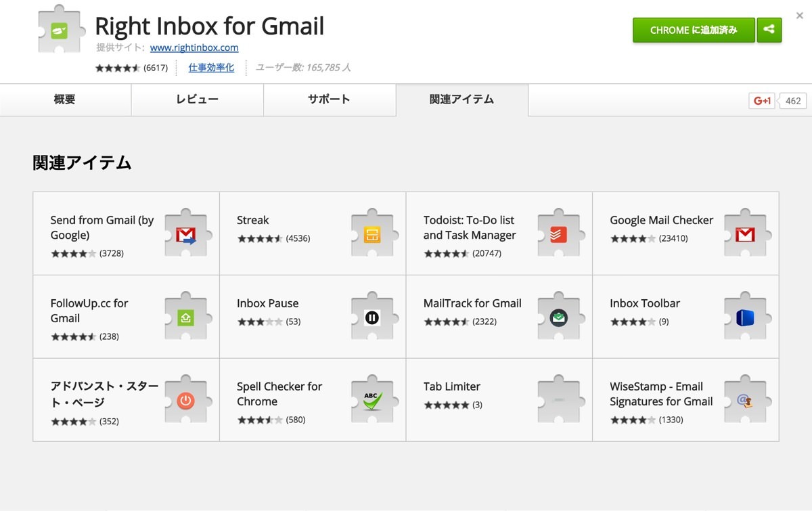Click the Right Inbox star rating (6617)
Viewport: 812px width, 511px height.
[131, 68]
